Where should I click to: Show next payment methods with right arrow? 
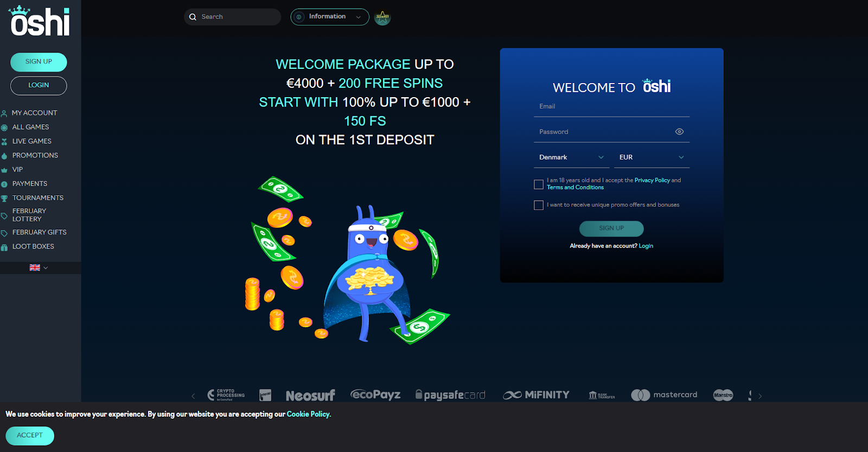tap(760, 396)
